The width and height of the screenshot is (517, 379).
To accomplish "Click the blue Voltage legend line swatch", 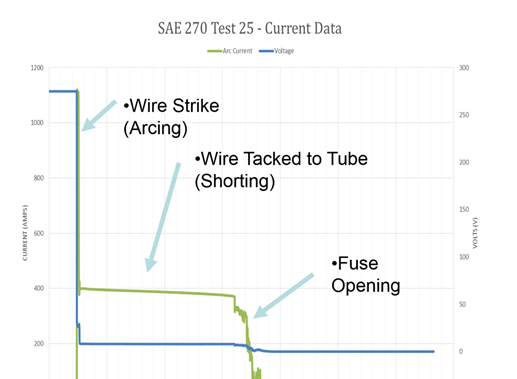I will (266, 51).
